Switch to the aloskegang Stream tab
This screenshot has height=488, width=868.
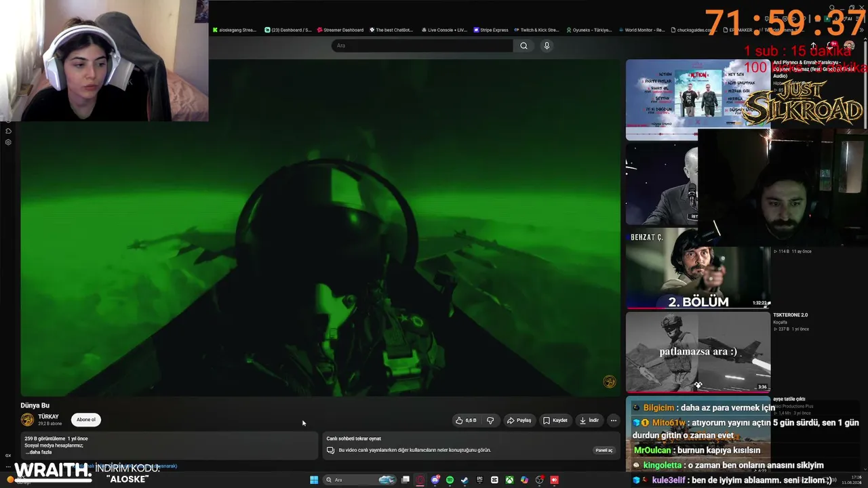(235, 30)
